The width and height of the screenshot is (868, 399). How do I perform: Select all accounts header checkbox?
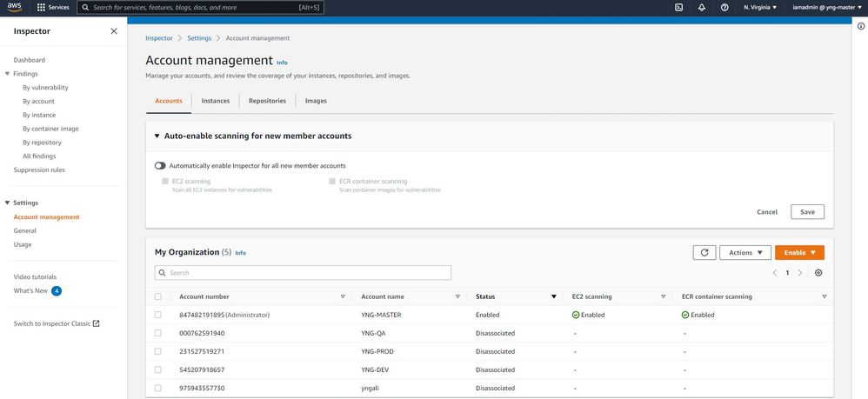(157, 296)
